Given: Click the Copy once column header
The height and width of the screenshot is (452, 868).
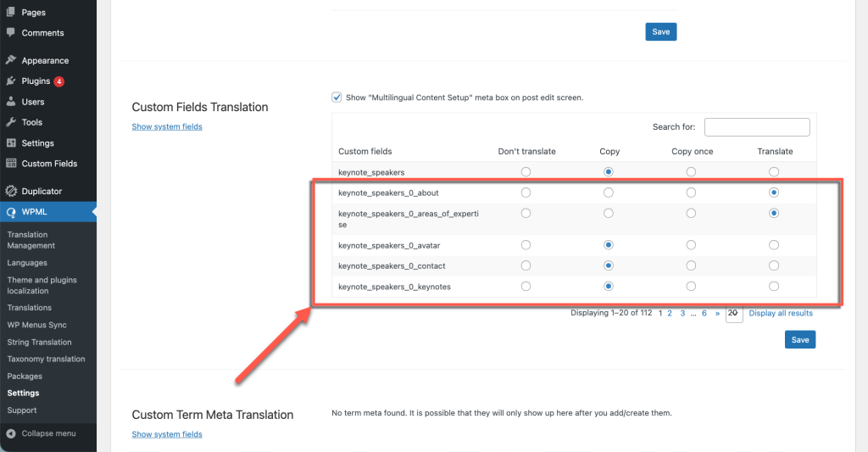Looking at the screenshot, I should pos(692,151).
